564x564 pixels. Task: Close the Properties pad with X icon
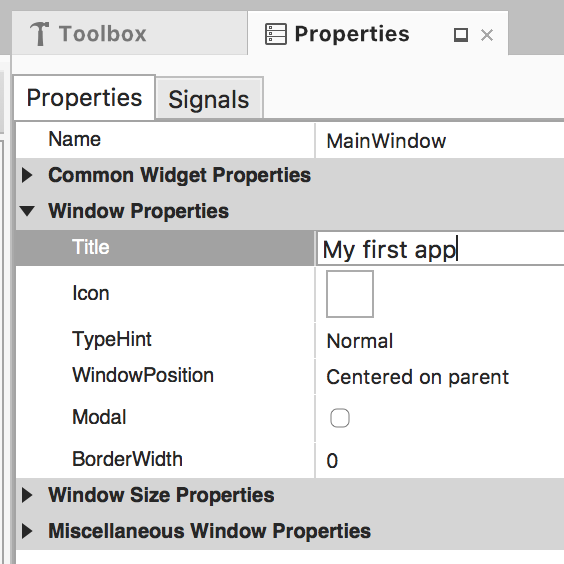click(x=487, y=35)
